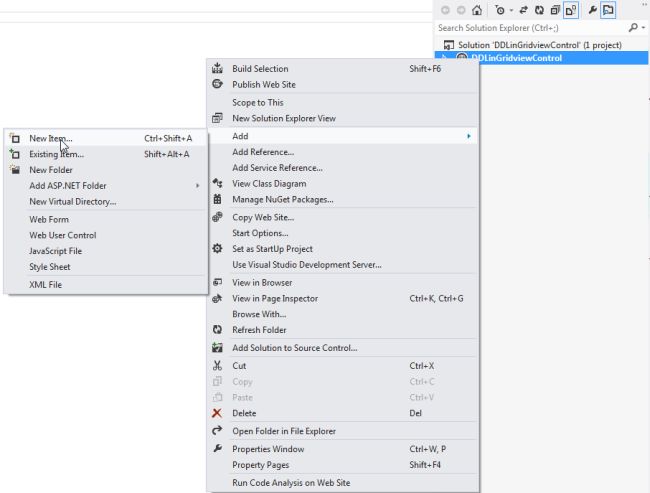This screenshot has height=493, width=650.
Task: Click the red Delete X icon
Action: 217,413
